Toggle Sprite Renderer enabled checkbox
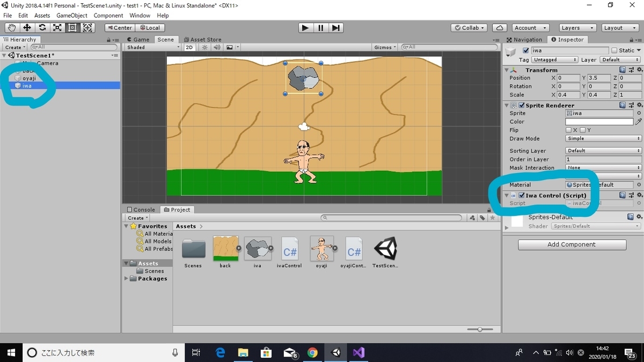The image size is (644, 362). click(522, 105)
